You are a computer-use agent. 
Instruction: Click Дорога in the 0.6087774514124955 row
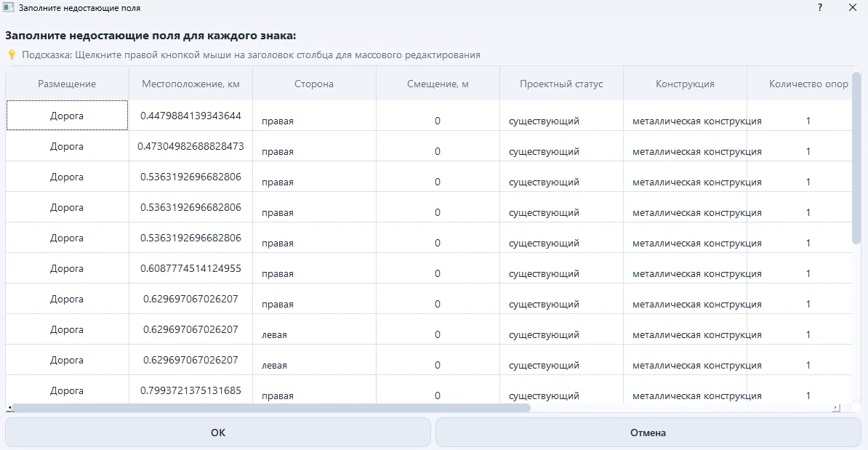point(67,268)
